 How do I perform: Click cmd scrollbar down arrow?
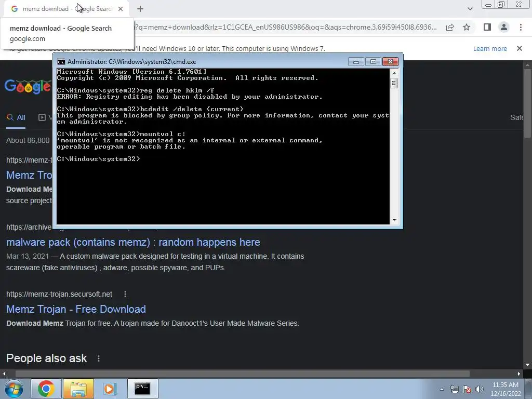[x=394, y=220]
